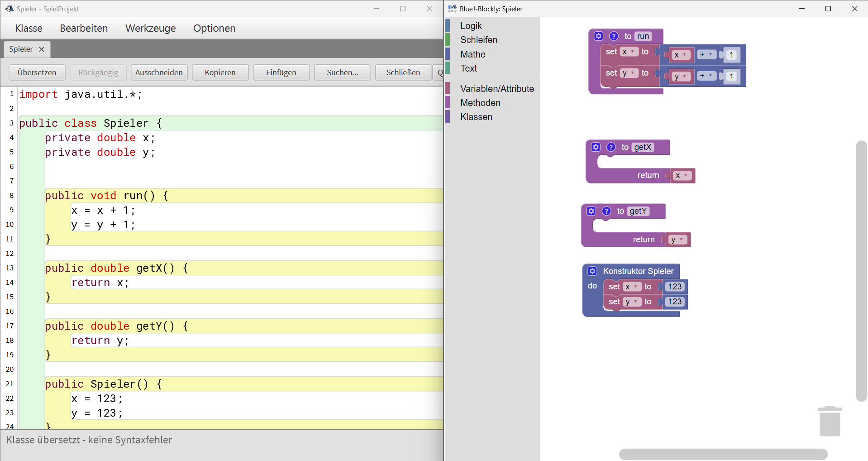This screenshot has width=868, height=461.
Task: Click the first 123 number field
Action: 674,287
